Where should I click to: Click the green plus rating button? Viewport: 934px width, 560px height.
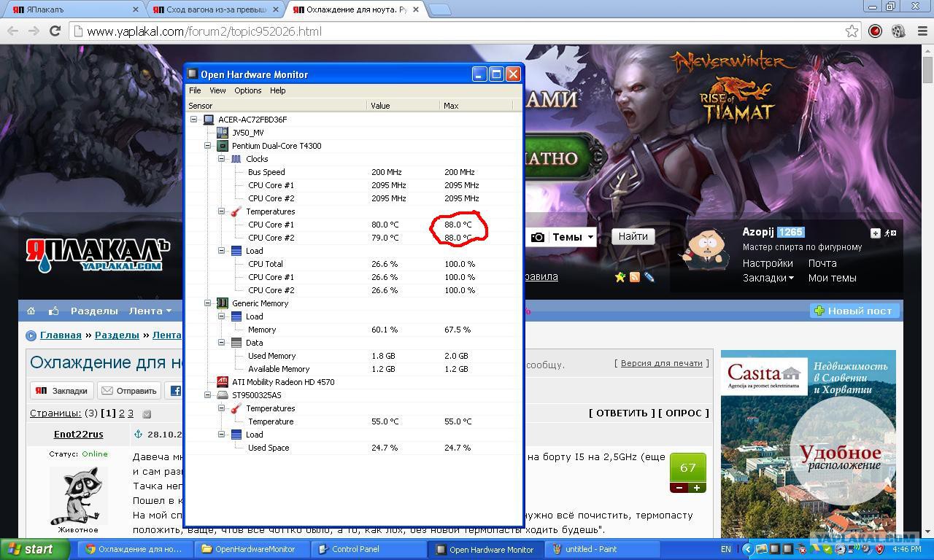point(697,488)
